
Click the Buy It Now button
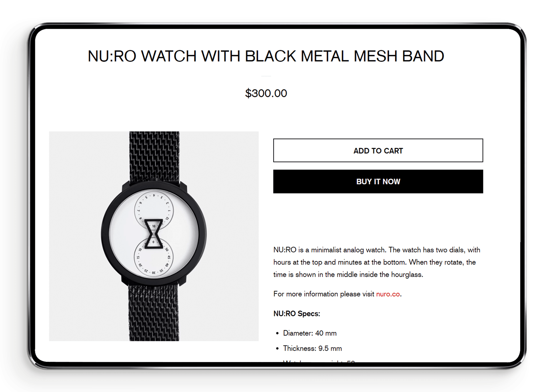[x=378, y=181]
